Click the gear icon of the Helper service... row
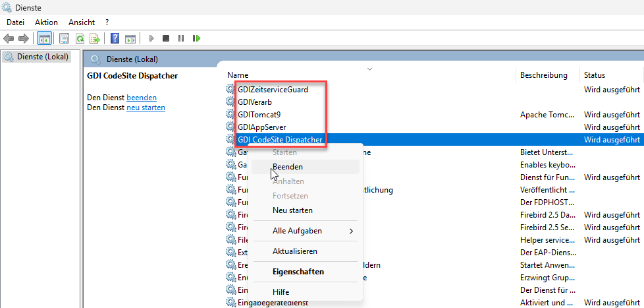The height and width of the screenshot is (308, 644). click(x=231, y=239)
